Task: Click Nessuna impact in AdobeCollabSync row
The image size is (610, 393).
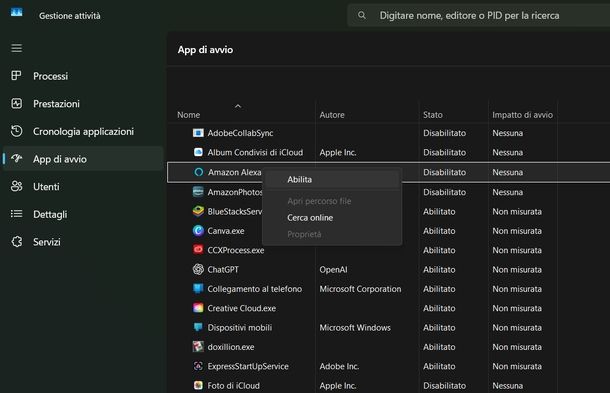Action: [x=508, y=133]
